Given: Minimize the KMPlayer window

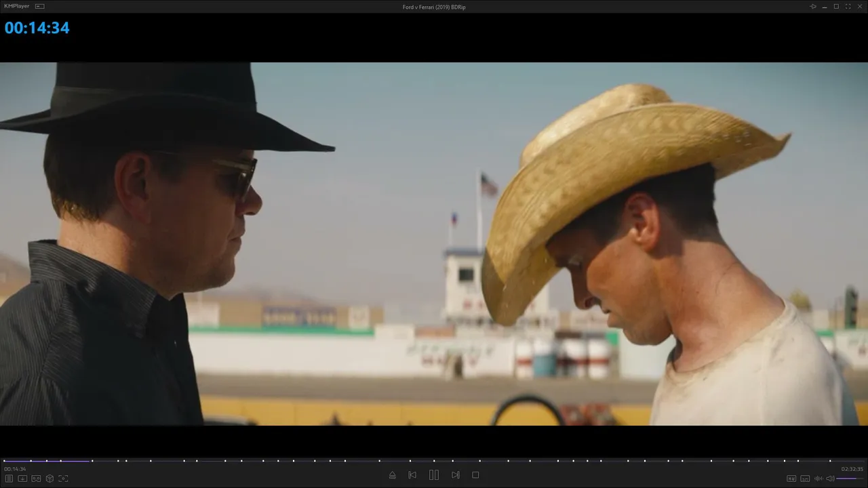Looking at the screenshot, I should 825,6.
